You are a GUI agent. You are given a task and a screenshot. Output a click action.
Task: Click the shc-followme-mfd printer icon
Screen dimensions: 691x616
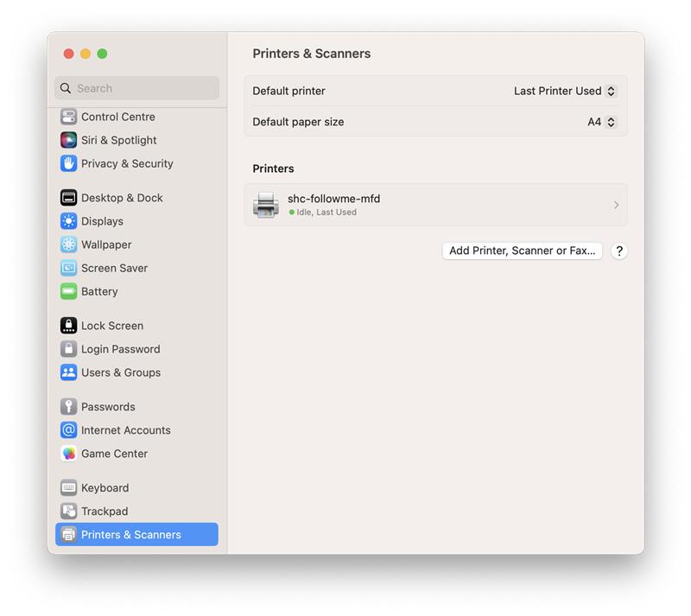[265, 205]
